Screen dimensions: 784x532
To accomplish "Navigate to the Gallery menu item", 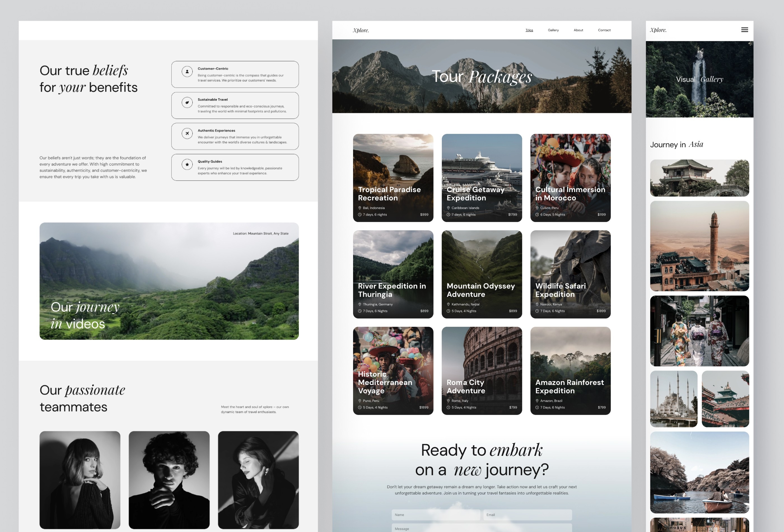I will click(553, 30).
